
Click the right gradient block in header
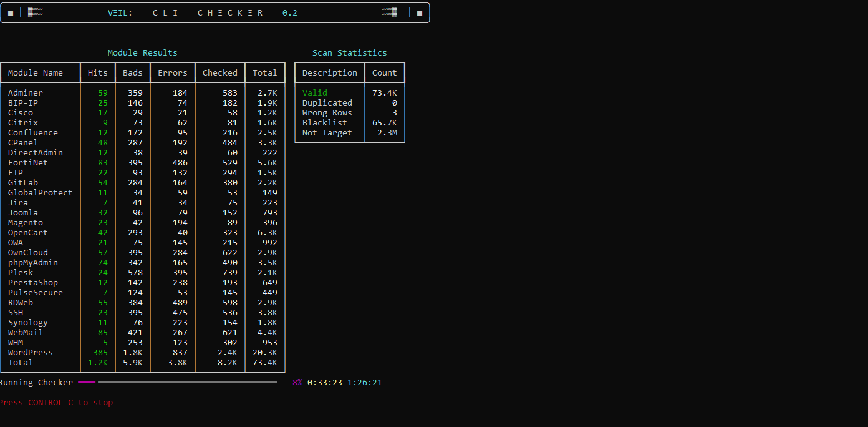coord(390,13)
